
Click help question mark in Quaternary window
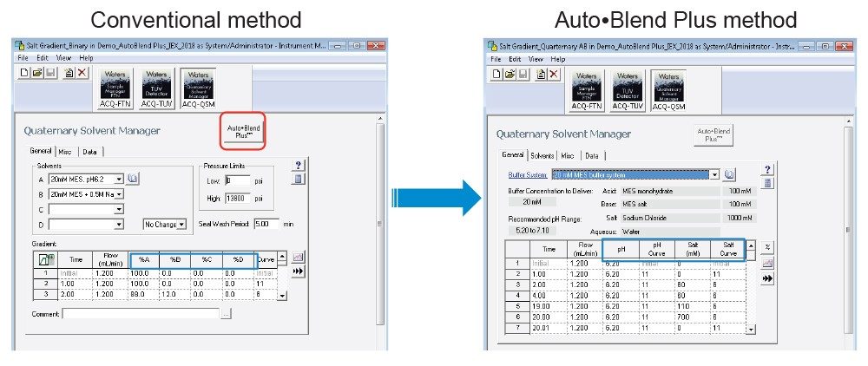pyautogui.click(x=767, y=170)
